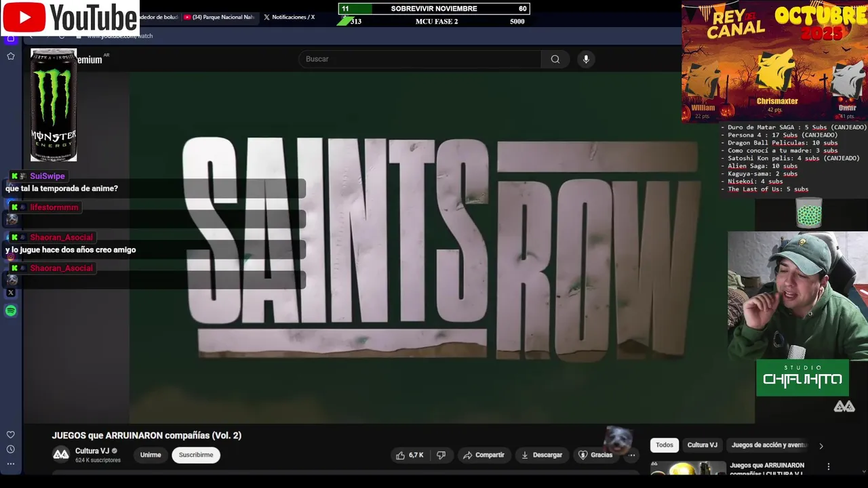Click the William name on leaderboard
This screenshot has width=868, height=488.
703,108
